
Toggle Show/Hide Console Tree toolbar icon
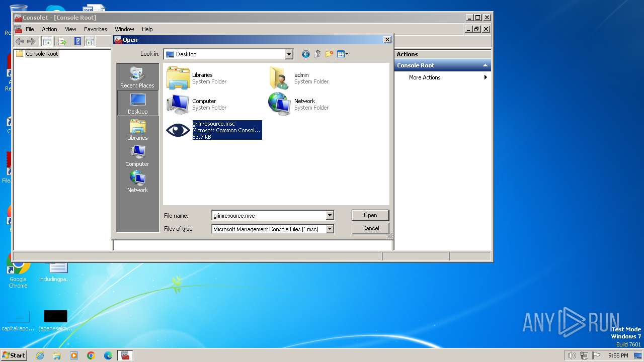(x=47, y=41)
